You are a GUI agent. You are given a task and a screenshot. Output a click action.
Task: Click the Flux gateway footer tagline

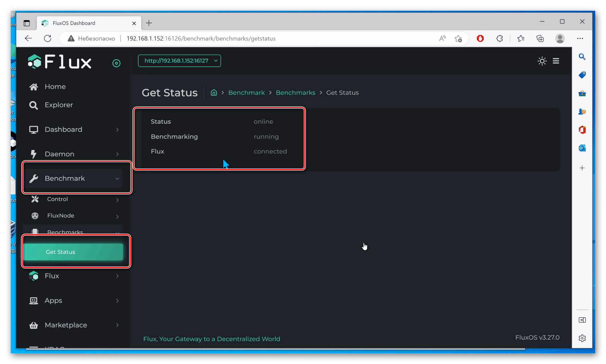click(x=212, y=339)
